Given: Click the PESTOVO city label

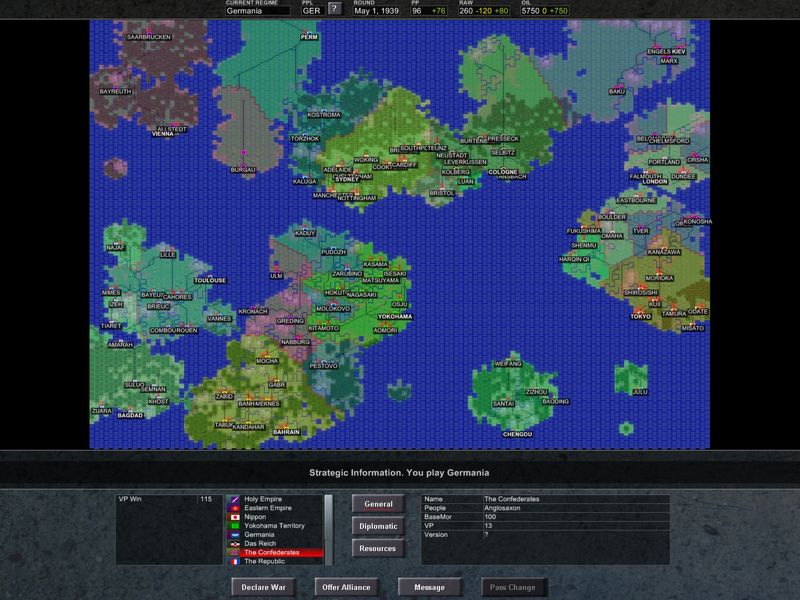Looking at the screenshot, I should point(323,366).
